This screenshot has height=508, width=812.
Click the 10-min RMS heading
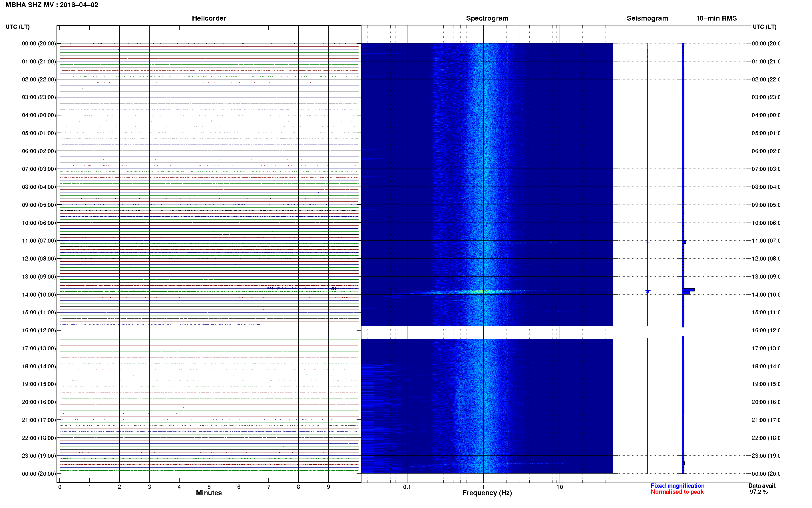[x=716, y=19]
